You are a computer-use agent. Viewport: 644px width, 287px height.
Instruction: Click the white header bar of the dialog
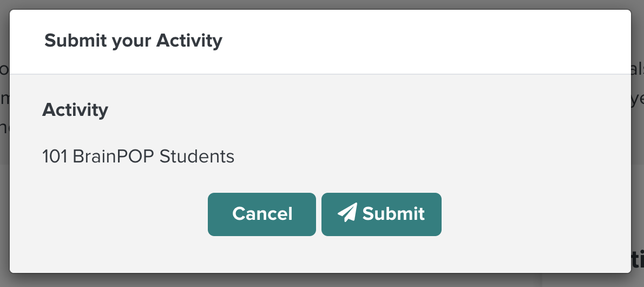[x=320, y=42]
